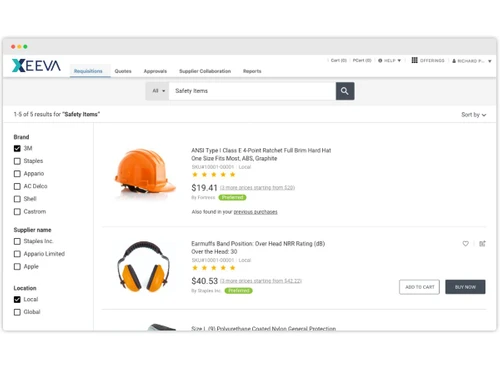Click the Preferred badge by Staples Inc.
This screenshot has width=500, height=375.
[239, 291]
